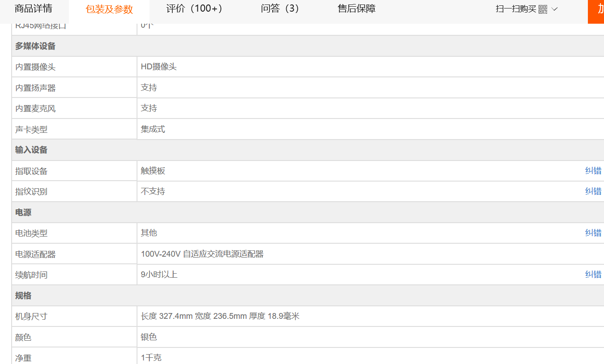Click the 机身尺寸 label
604x364 pixels.
pyautogui.click(x=31, y=317)
